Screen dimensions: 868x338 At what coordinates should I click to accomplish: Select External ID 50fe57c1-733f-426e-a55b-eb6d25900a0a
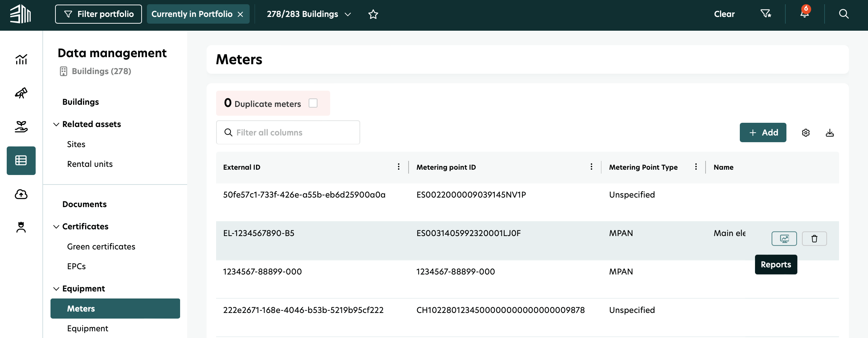tap(304, 195)
